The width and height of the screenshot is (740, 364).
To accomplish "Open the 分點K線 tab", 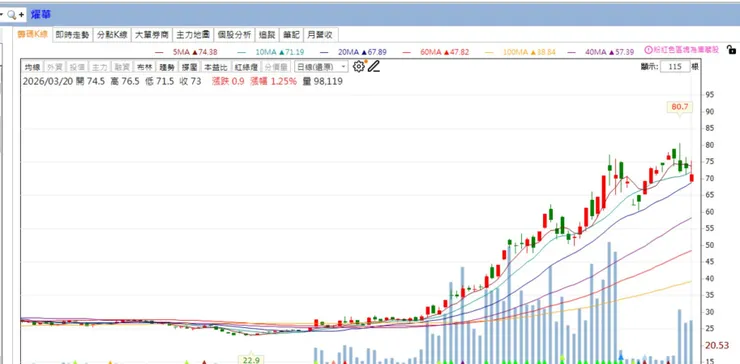I will click(x=112, y=35).
